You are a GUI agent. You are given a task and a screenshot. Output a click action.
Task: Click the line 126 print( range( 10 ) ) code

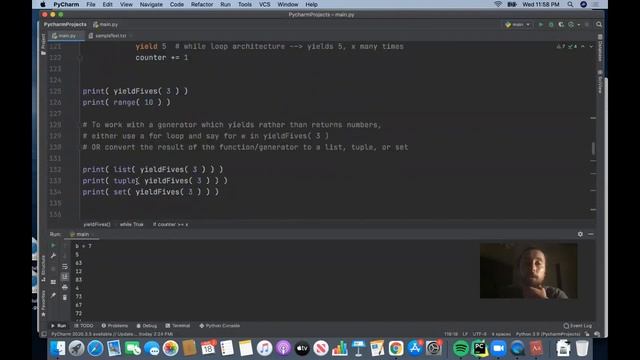click(x=127, y=102)
